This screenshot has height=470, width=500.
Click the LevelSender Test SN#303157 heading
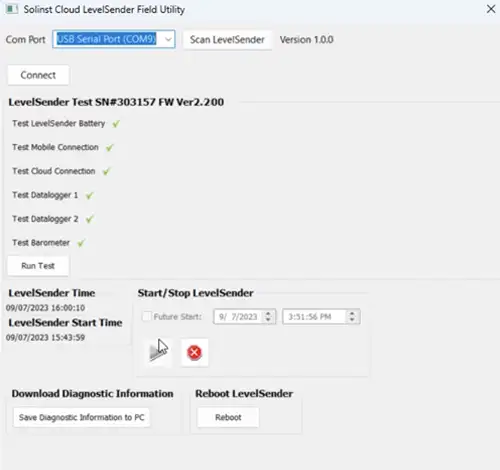(116, 102)
